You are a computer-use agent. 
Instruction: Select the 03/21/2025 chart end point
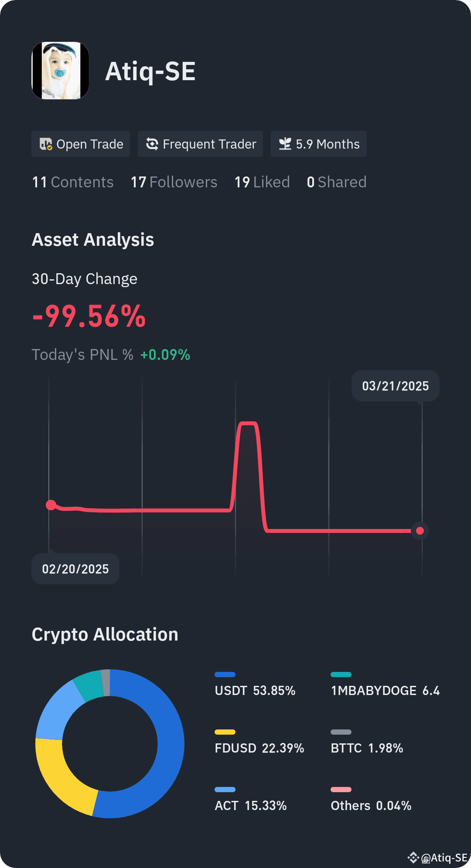click(x=420, y=531)
